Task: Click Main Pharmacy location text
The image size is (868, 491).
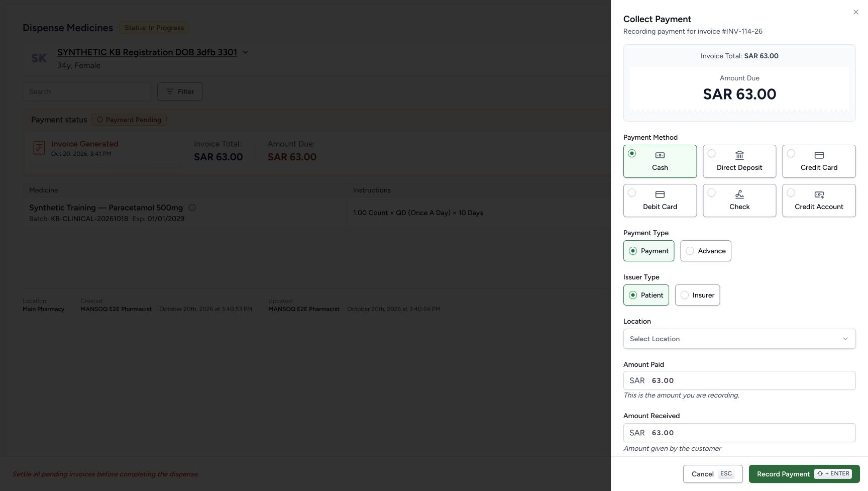Action: 44,309
